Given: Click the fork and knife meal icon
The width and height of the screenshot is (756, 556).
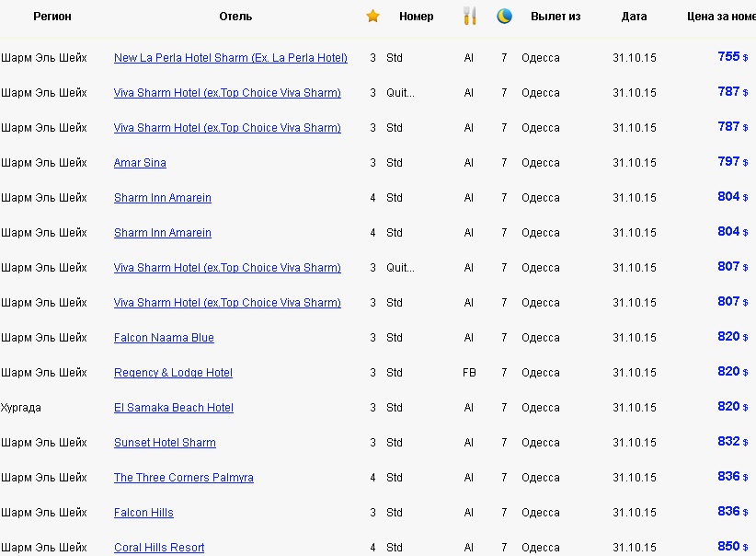Looking at the screenshot, I should click(470, 16).
